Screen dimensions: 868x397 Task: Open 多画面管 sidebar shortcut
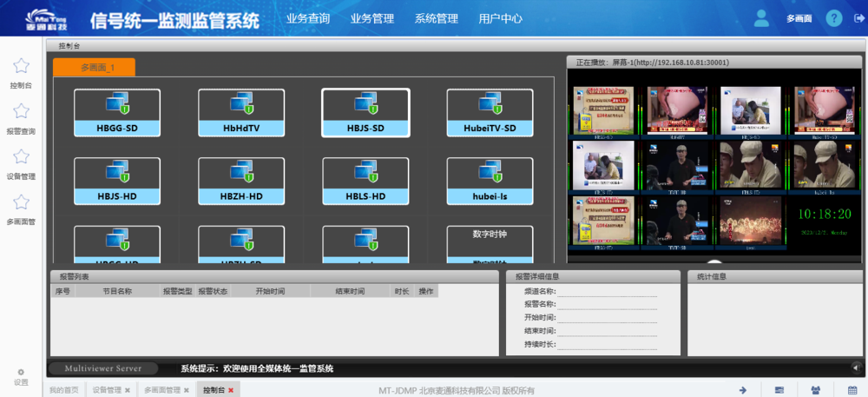(22, 202)
